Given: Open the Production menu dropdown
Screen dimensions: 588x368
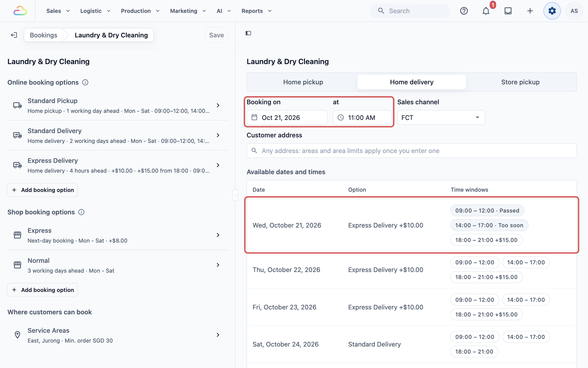Looking at the screenshot, I should pyautogui.click(x=140, y=11).
